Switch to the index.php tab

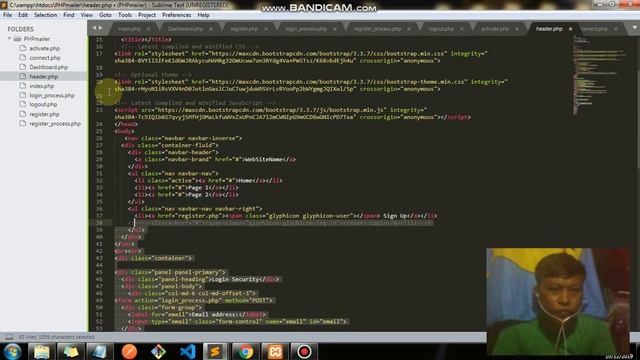pyautogui.click(x=129, y=29)
